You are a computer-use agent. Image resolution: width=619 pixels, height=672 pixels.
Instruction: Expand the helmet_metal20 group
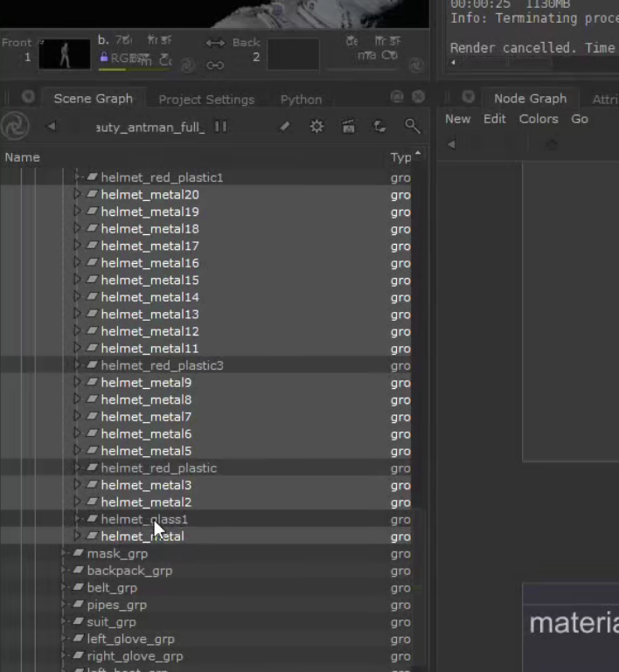pos(78,195)
